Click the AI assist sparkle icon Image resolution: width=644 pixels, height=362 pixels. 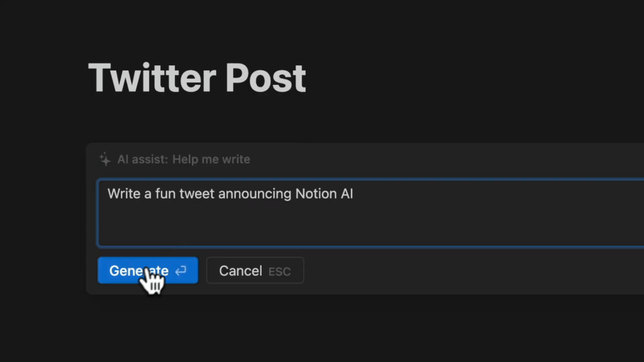(105, 160)
